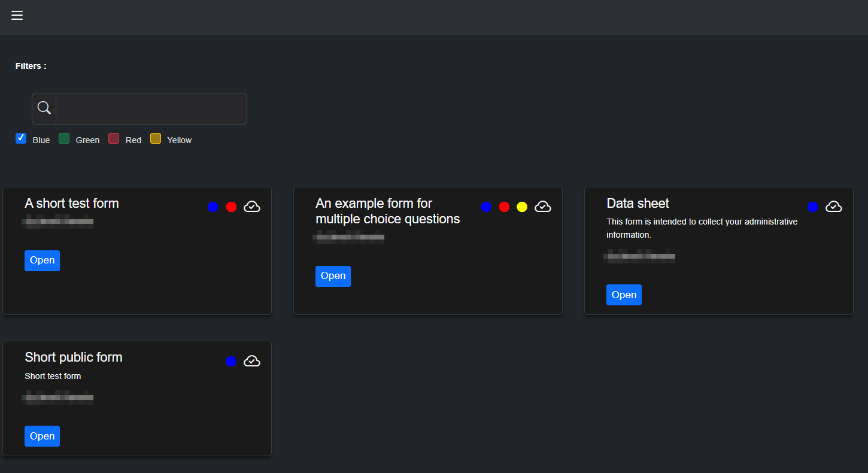Uncheck the Blue filter checkbox
The image size is (868, 473).
(x=21, y=138)
